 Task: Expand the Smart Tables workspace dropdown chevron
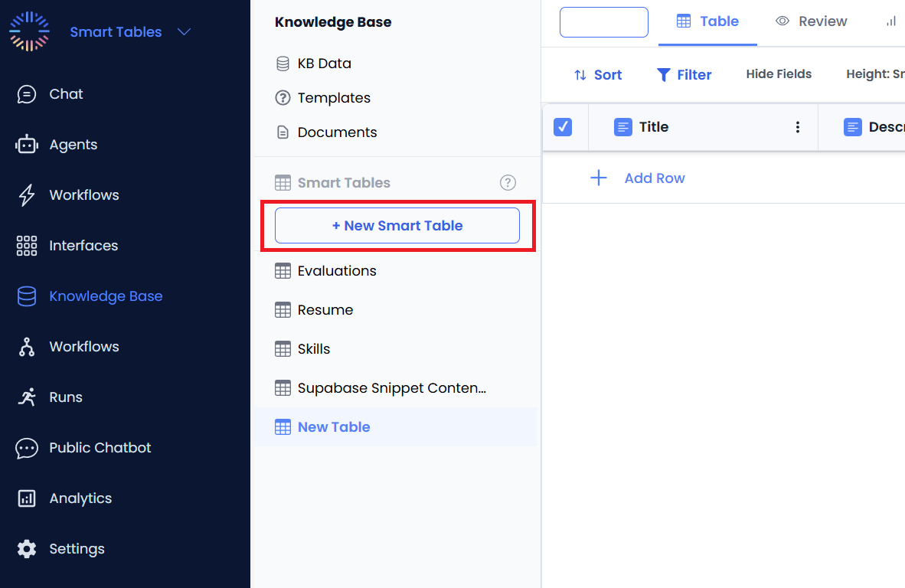pos(184,32)
